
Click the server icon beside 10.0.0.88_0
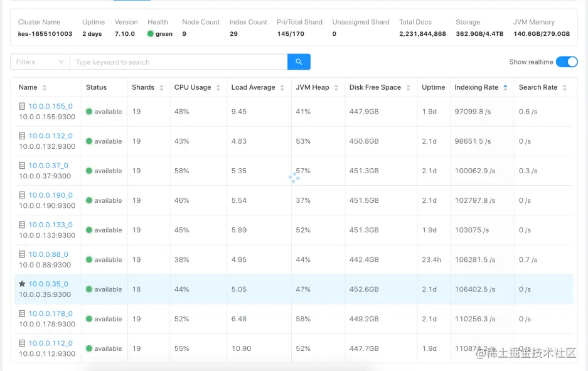(x=22, y=254)
